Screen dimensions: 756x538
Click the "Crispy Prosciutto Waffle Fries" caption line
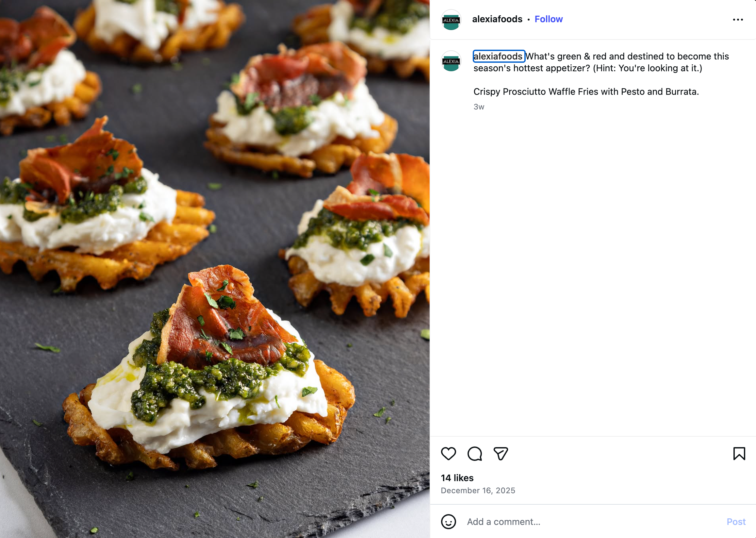(x=586, y=92)
